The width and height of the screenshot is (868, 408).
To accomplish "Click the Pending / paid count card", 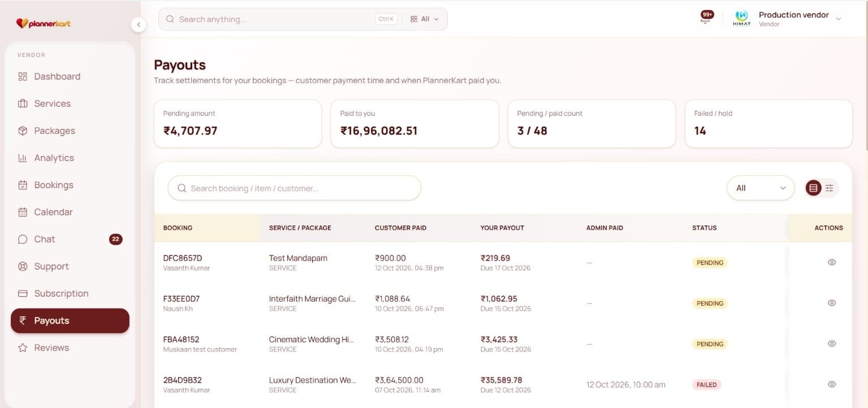I will (591, 124).
